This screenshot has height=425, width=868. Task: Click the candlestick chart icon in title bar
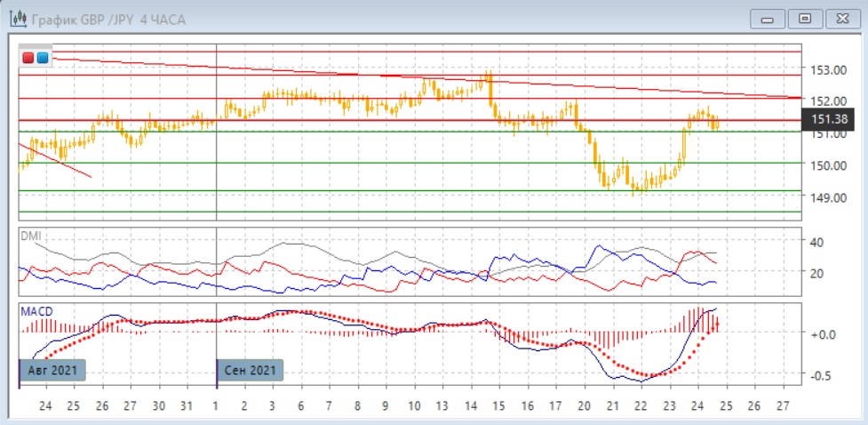[16, 19]
